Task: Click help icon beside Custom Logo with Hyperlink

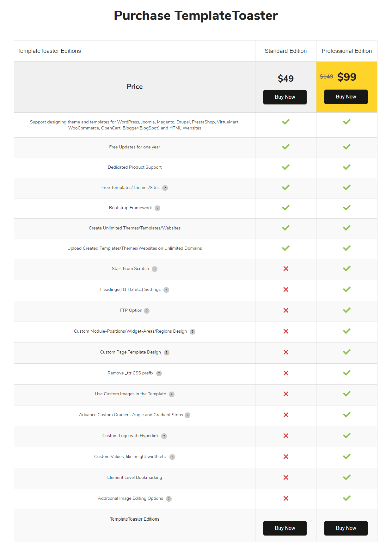Action: click(x=164, y=436)
